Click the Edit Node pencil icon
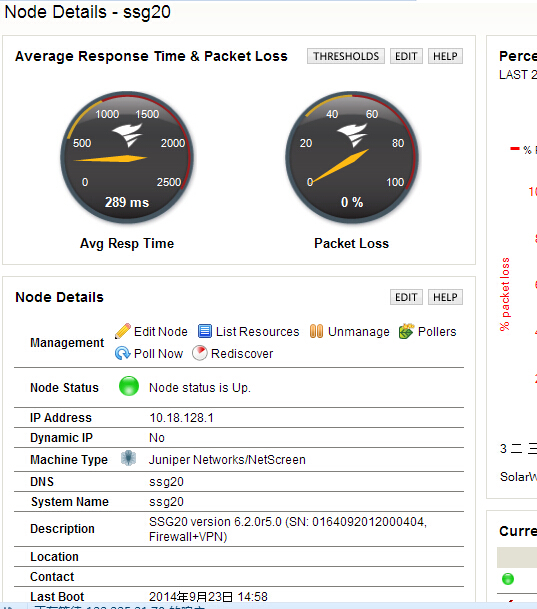 pos(123,331)
